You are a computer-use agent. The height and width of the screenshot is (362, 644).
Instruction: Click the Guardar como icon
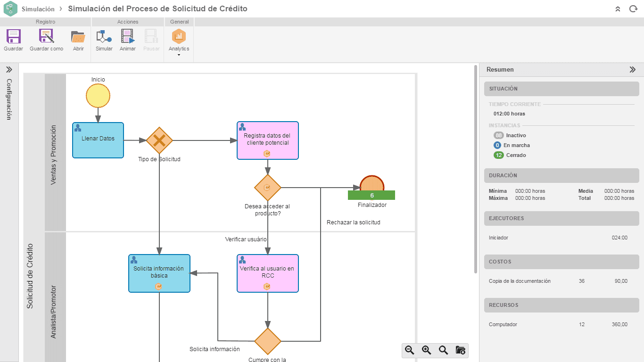46,36
